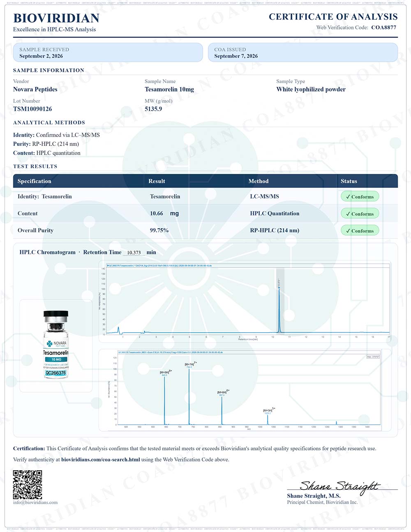411x532 pixels.
Task: Click the HPLC chromatogram main peak
Action: tap(279, 308)
